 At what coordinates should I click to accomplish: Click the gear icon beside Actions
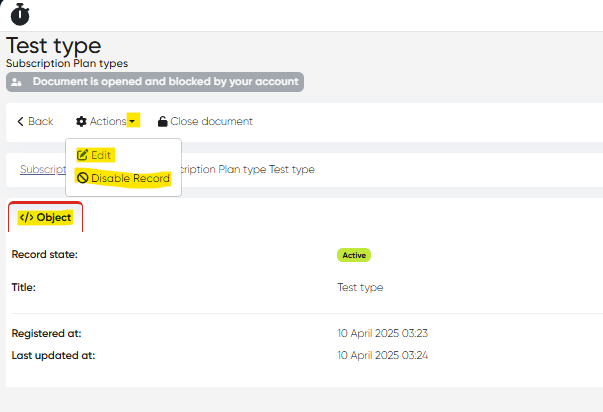coord(81,121)
